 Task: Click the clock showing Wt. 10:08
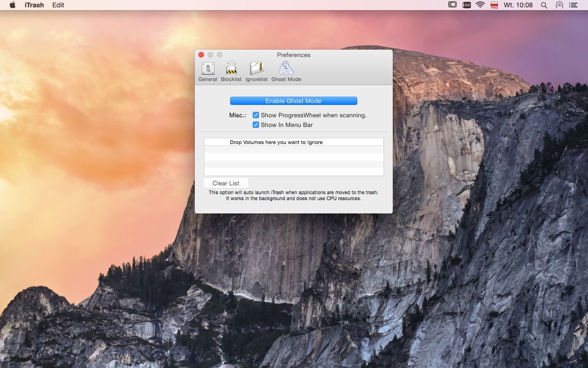coord(518,5)
